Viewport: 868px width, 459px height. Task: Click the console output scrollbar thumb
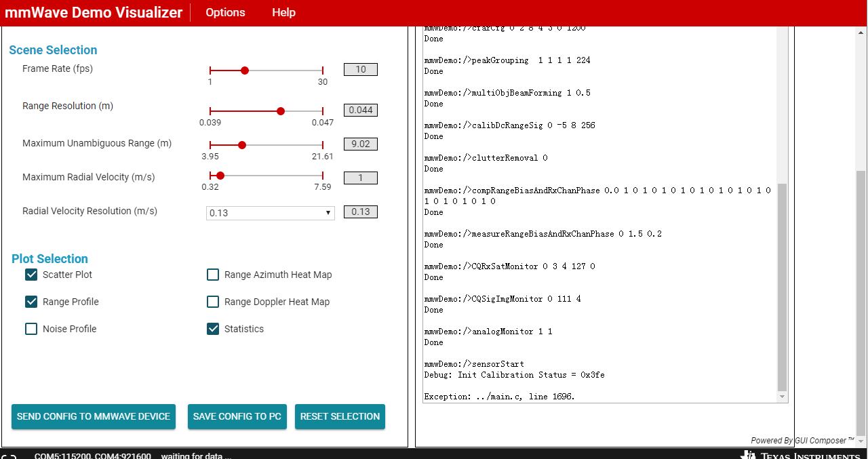783,287
